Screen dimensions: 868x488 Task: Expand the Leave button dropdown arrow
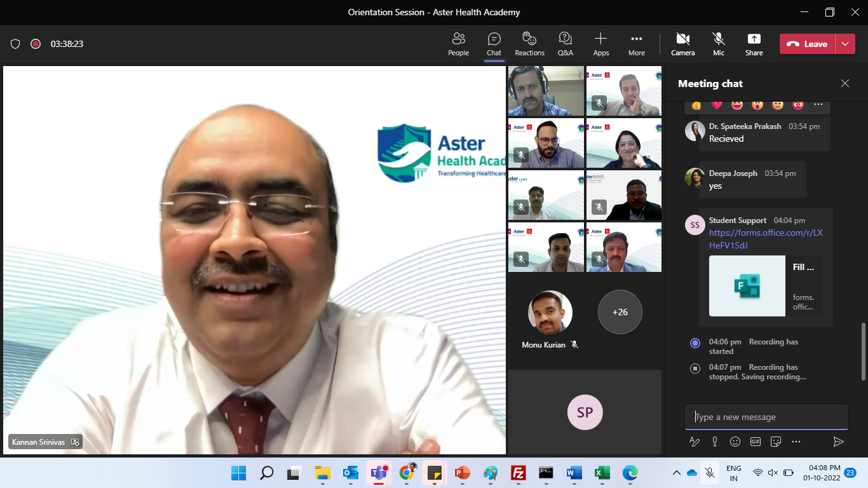844,44
